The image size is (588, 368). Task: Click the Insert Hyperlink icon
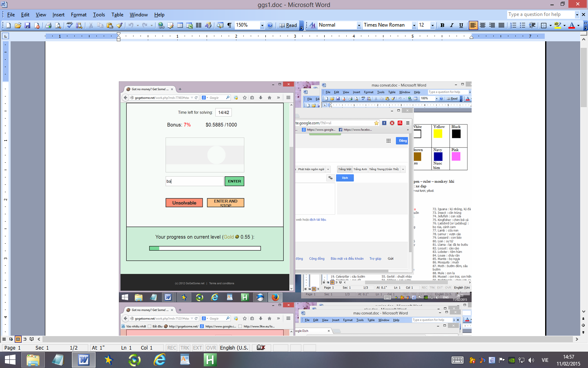tap(161, 25)
